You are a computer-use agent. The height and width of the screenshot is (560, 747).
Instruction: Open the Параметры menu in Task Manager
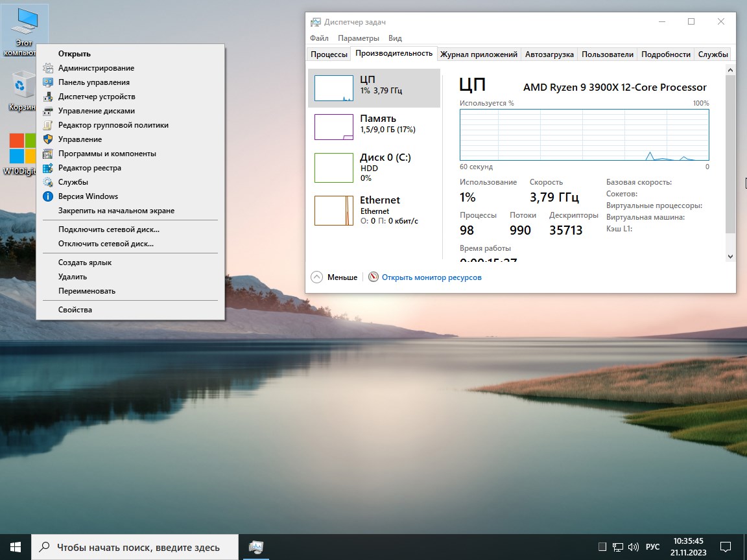click(x=358, y=38)
